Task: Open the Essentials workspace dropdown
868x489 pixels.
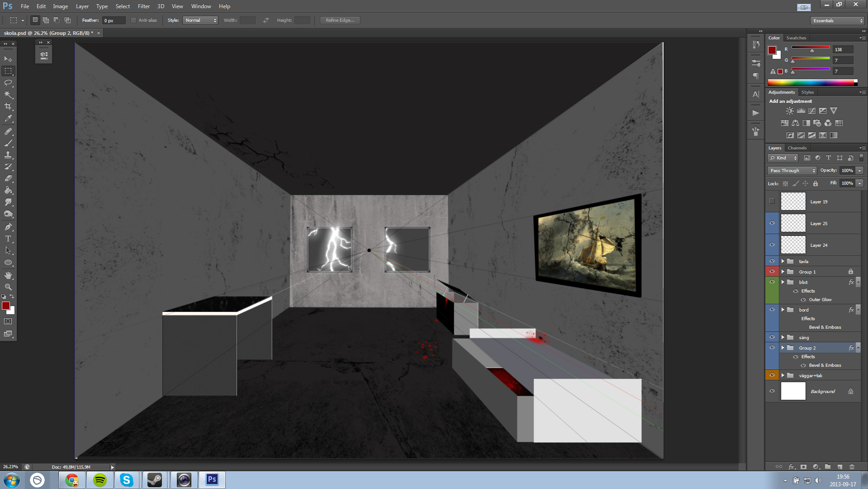Action: pos(837,21)
